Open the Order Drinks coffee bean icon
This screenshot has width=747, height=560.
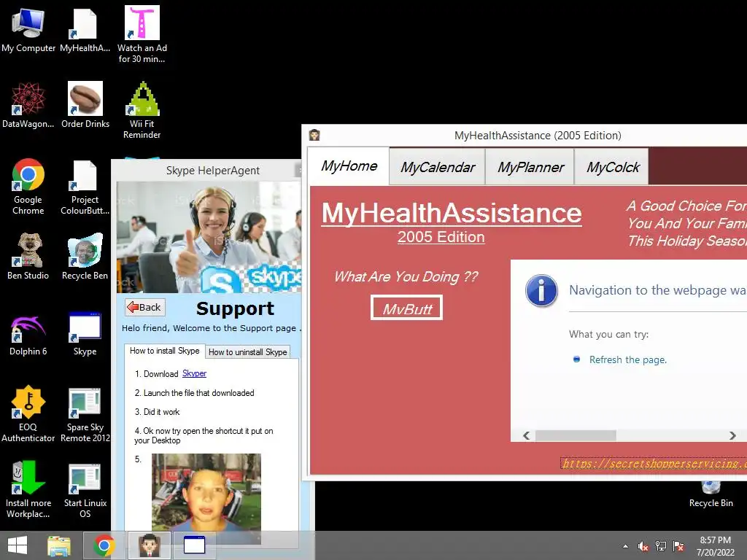[85, 106]
